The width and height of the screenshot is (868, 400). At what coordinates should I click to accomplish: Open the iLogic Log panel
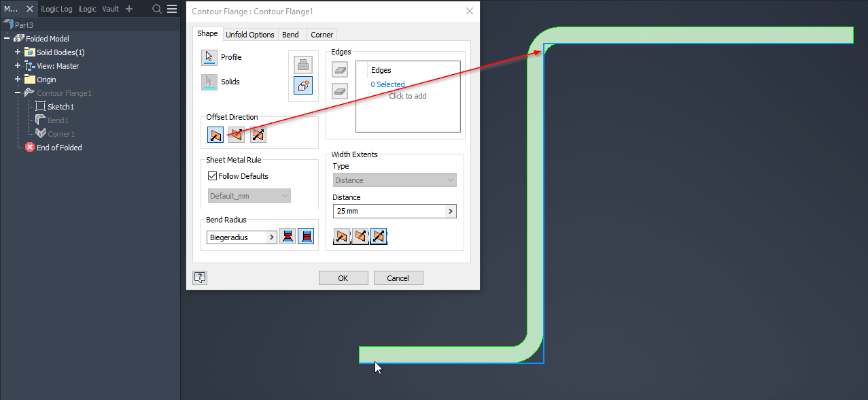56,9
